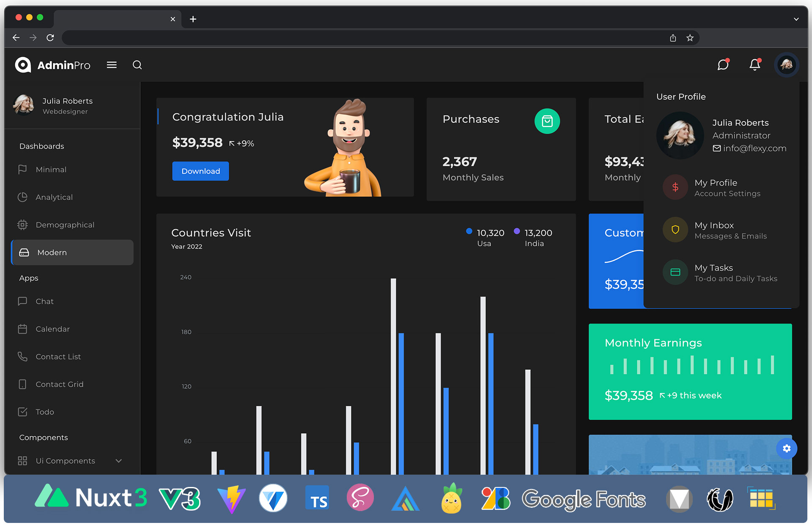Screen dimensions: 812x528
Task: Select the Analytical dashboard tab
Action: point(53,197)
